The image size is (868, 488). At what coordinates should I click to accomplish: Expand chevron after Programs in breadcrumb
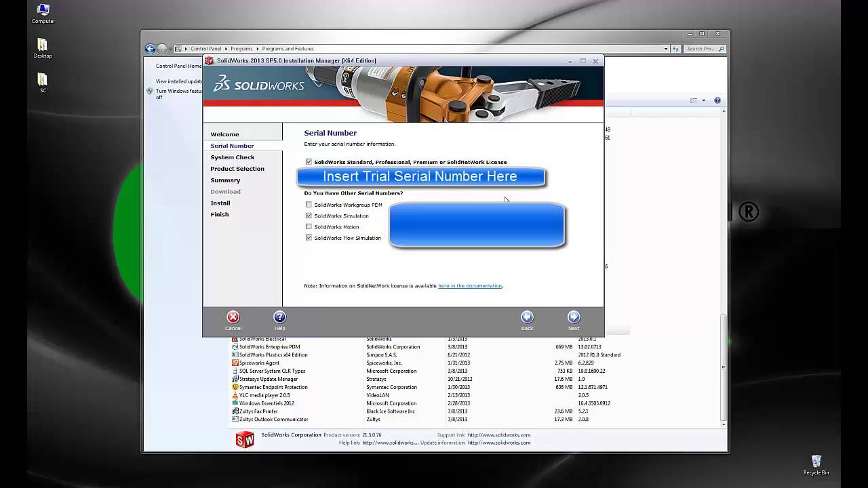pyautogui.click(x=257, y=49)
